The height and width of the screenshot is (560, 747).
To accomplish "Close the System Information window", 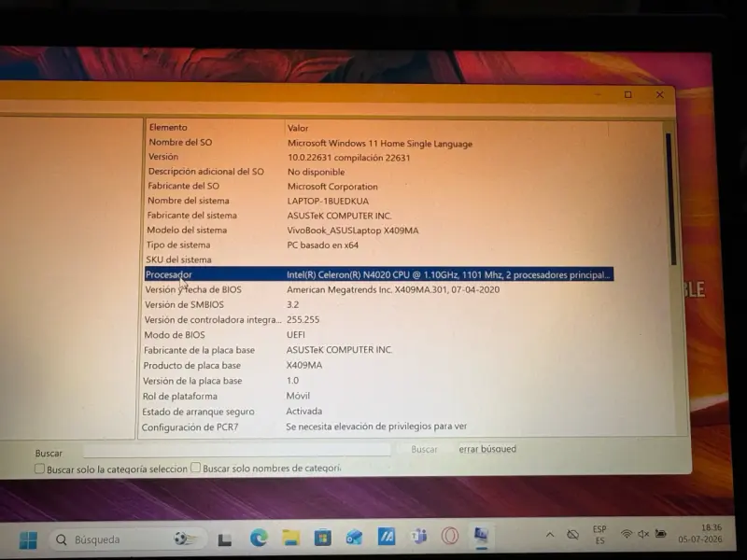I will [660, 95].
